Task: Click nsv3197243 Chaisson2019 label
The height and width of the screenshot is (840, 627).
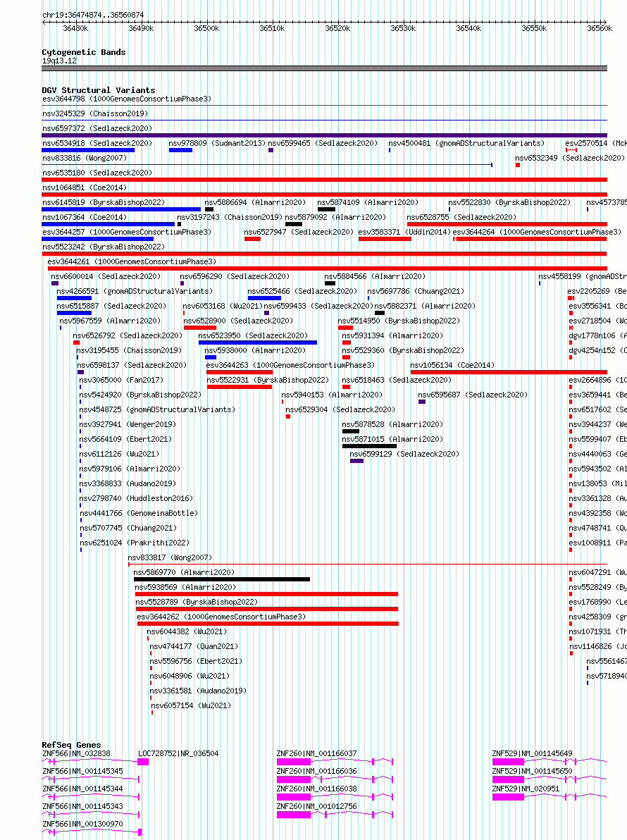Action: [230, 217]
